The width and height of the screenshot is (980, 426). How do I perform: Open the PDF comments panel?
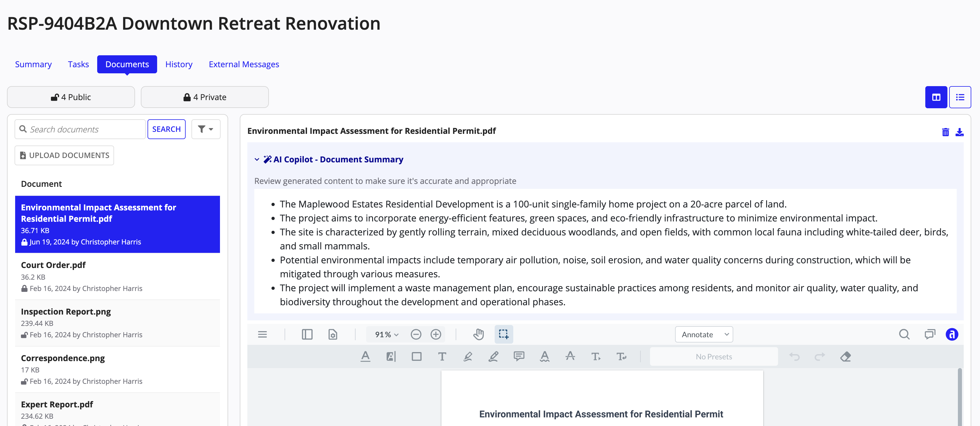coord(929,334)
